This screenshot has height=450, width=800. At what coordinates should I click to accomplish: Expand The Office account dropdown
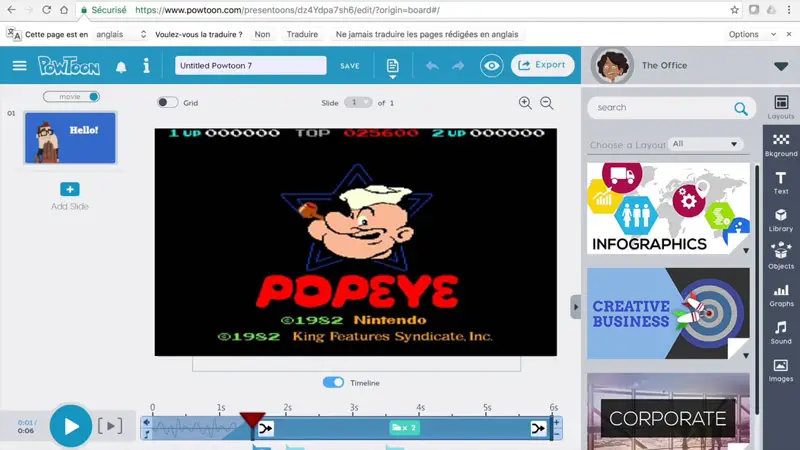[781, 66]
